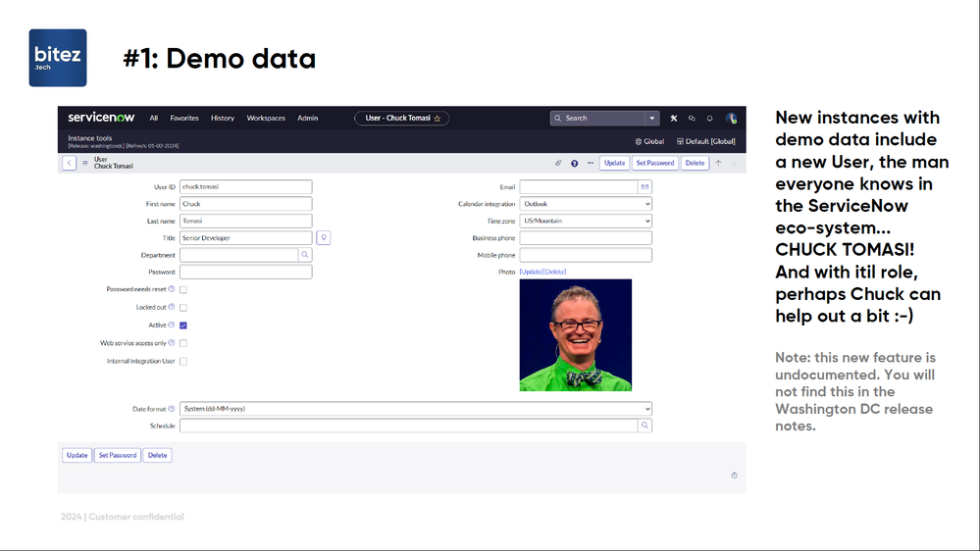Open the Schedule lookup magnifier

pos(645,426)
